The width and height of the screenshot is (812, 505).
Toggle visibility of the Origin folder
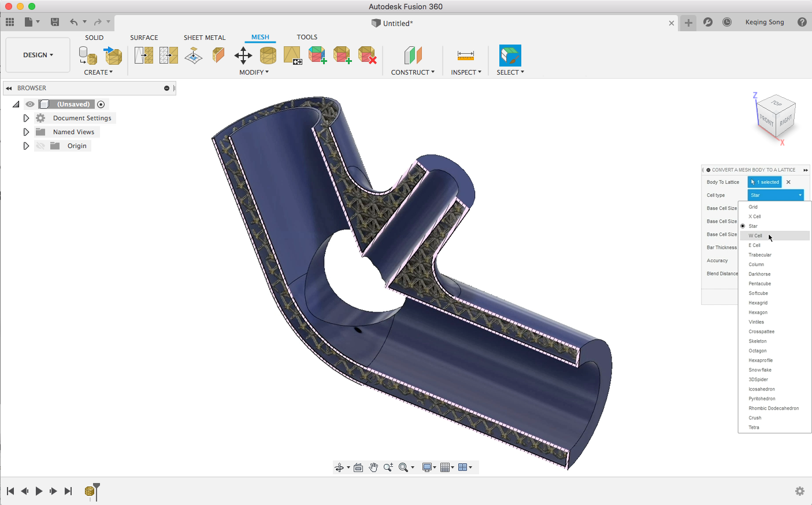40,146
